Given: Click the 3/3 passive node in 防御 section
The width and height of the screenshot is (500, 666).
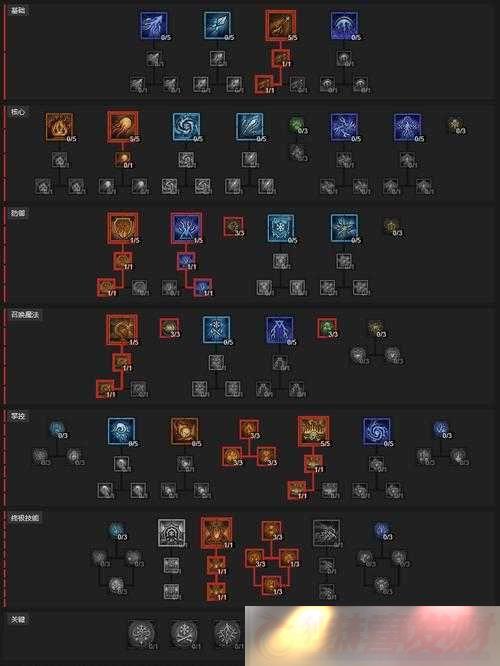Looking at the screenshot, I should [233, 227].
